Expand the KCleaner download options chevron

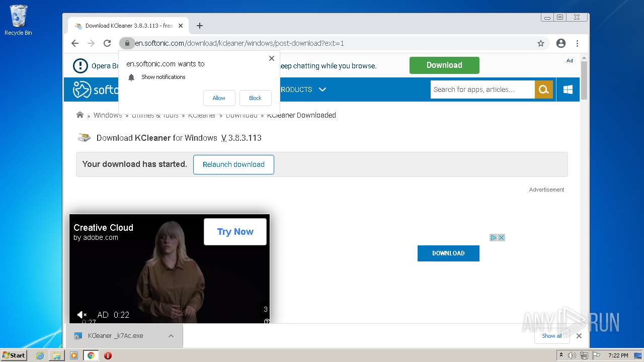[171, 336]
